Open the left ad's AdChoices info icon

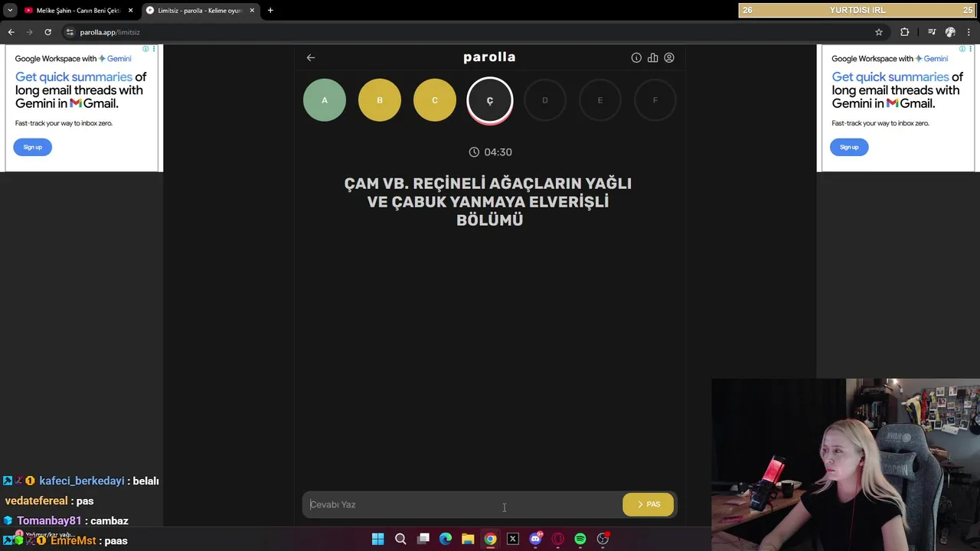click(x=145, y=49)
